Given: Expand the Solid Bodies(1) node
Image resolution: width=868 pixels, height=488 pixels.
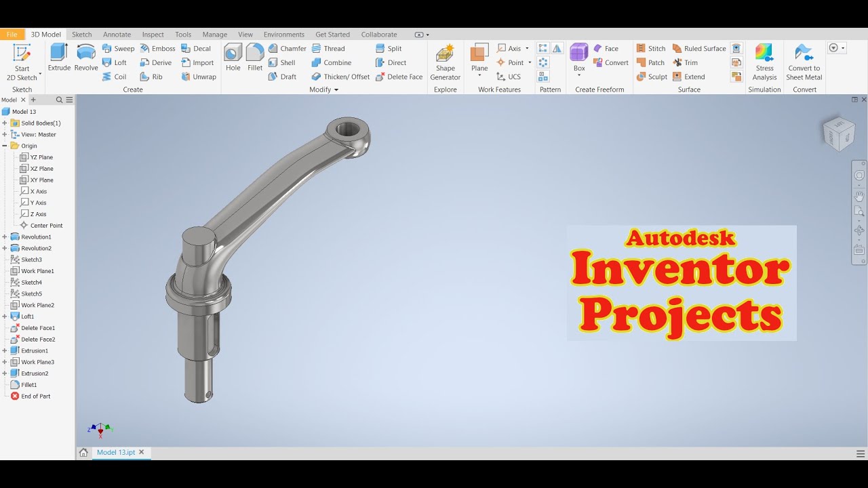Looking at the screenshot, I should (x=5, y=123).
